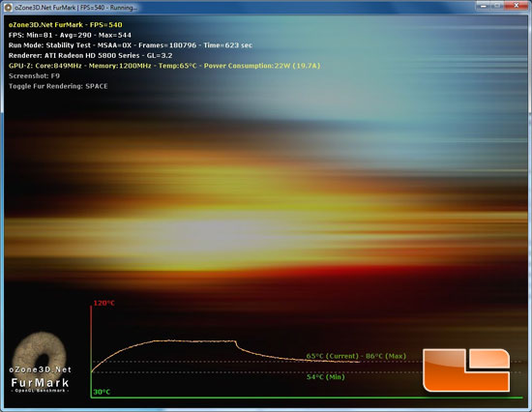Viewport: 532px width, 412px height.
Task: Click the FurMark app icon in title bar
Action: coord(8,8)
